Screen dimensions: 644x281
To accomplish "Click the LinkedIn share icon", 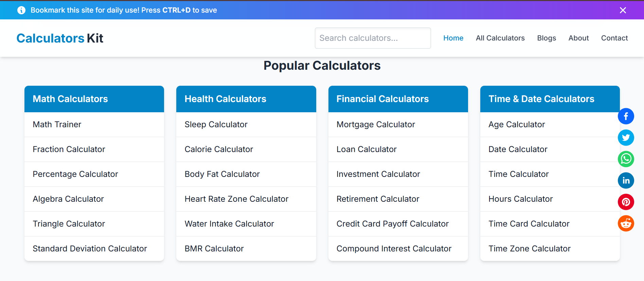I will click(626, 181).
